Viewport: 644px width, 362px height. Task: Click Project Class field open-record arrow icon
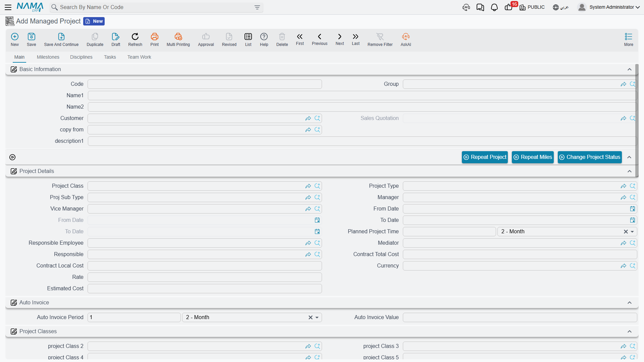tap(308, 186)
